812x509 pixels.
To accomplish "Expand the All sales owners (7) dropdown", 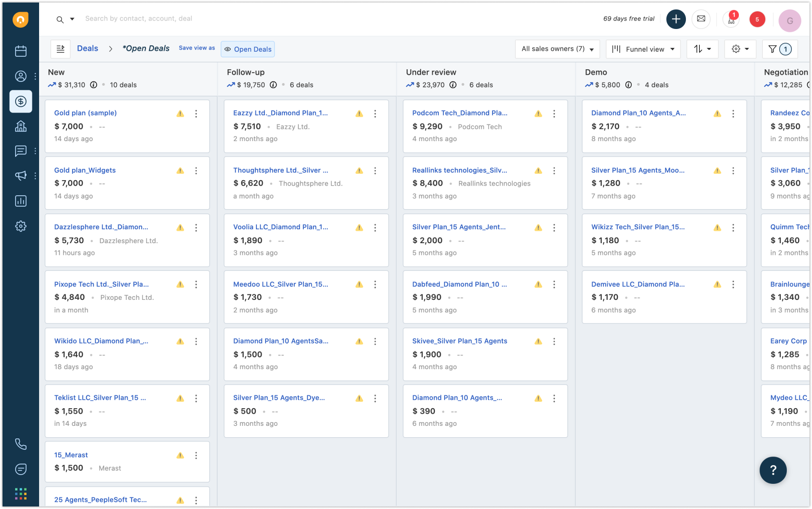I will click(557, 49).
